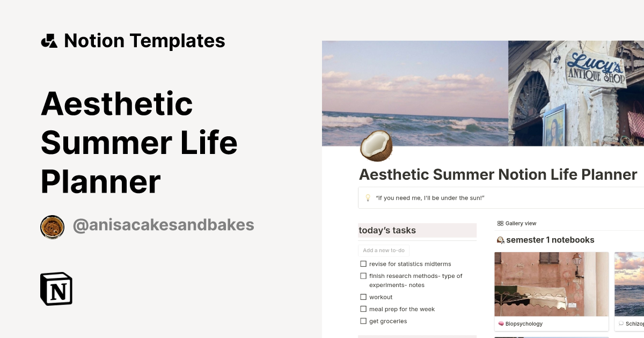Click the lightbulb callout icon
This screenshot has width=644, height=338.
[368, 198]
